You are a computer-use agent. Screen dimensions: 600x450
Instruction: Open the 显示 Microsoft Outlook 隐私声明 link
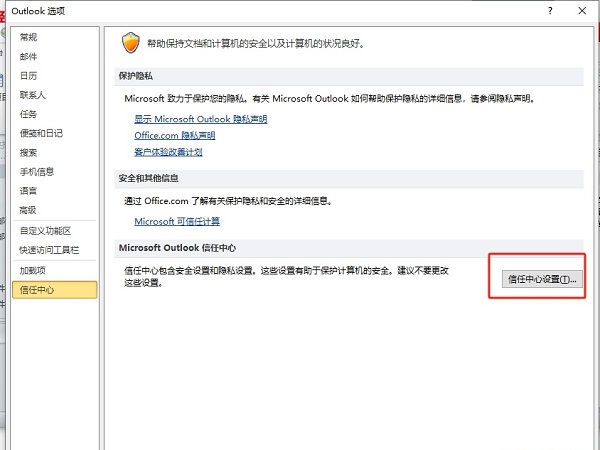click(201, 119)
